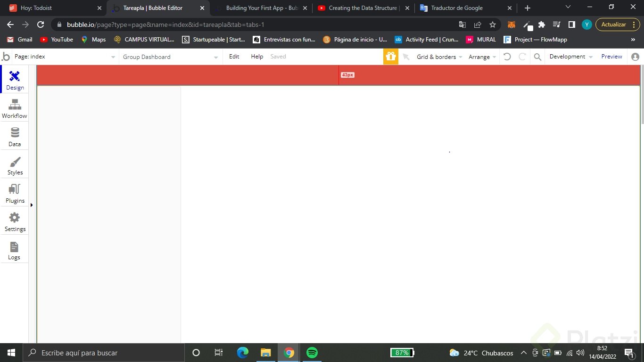Click the translate page icon in address bar
Viewport: 644px width, 362px height.
[x=462, y=25]
